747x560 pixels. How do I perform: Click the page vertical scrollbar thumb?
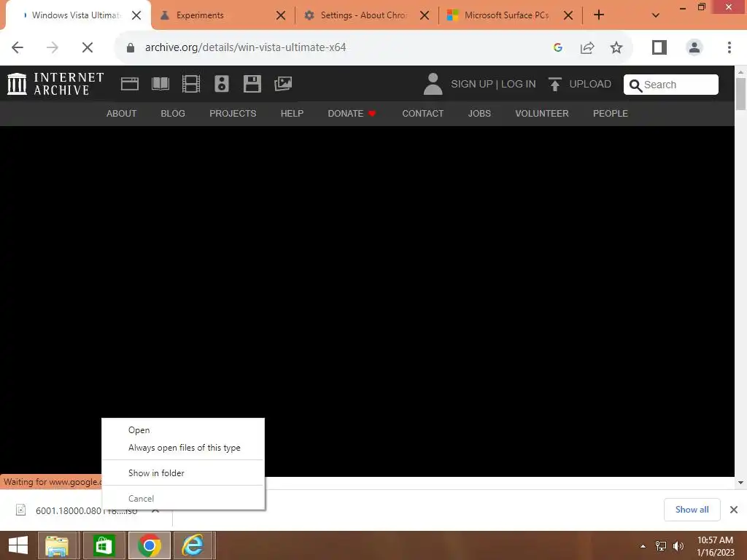pyautogui.click(x=740, y=94)
